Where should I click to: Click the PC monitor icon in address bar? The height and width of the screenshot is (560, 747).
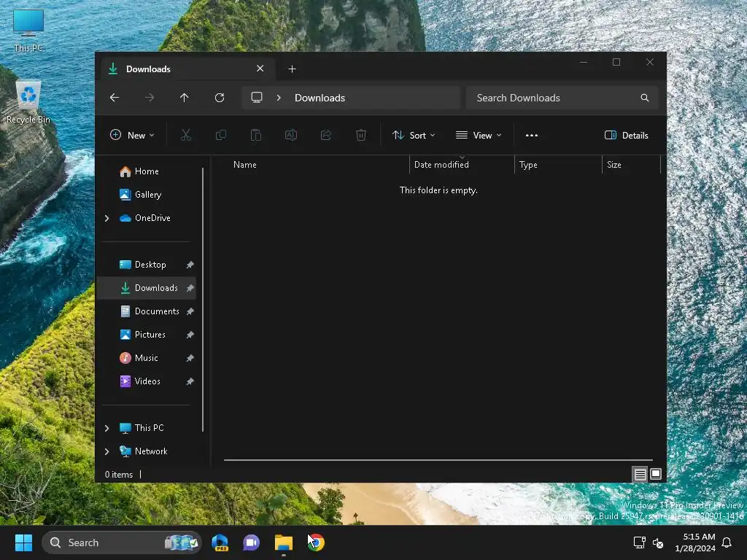point(257,98)
